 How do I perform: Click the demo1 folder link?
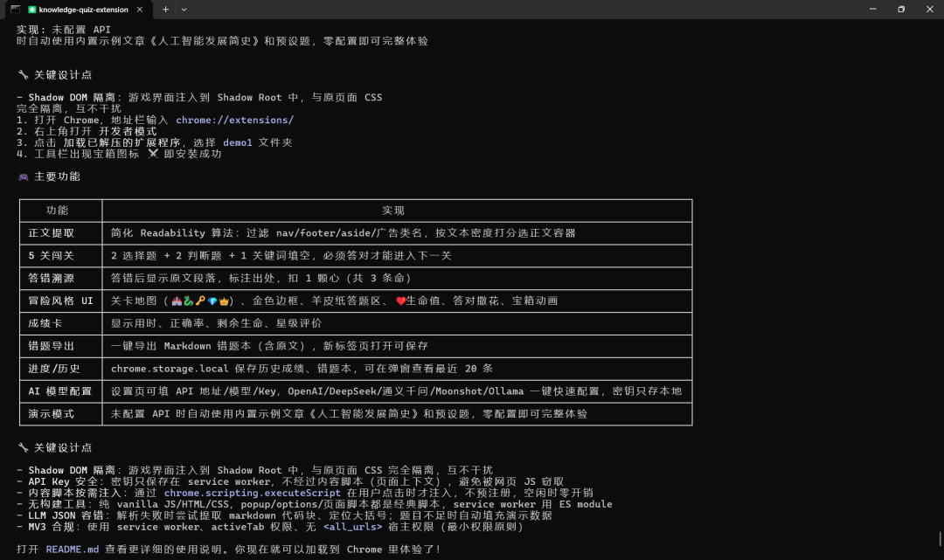pyautogui.click(x=238, y=142)
